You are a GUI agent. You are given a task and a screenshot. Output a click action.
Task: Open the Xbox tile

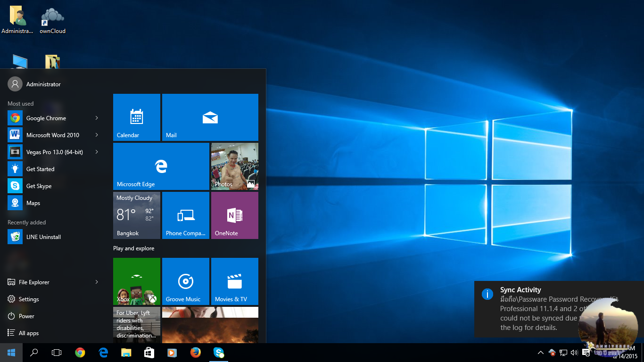coord(137,281)
